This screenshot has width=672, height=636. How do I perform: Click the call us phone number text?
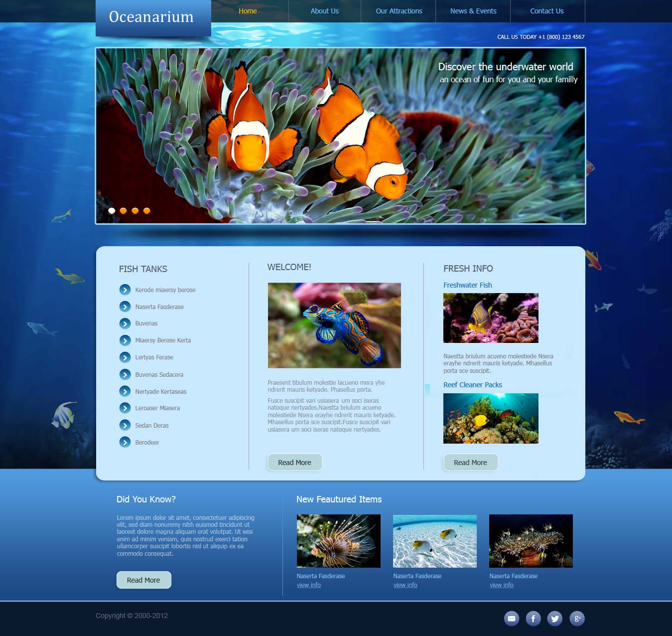point(541,37)
